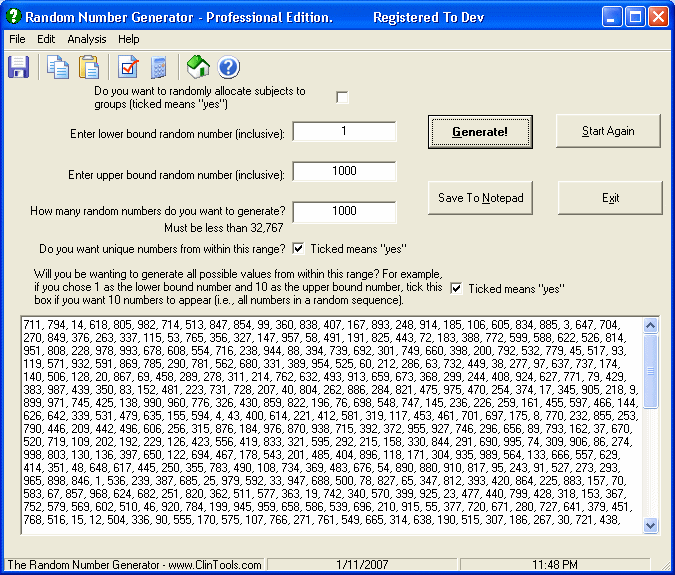Screen dimensions: 675x575
Task: Click the green house home icon
Action: tap(198, 67)
